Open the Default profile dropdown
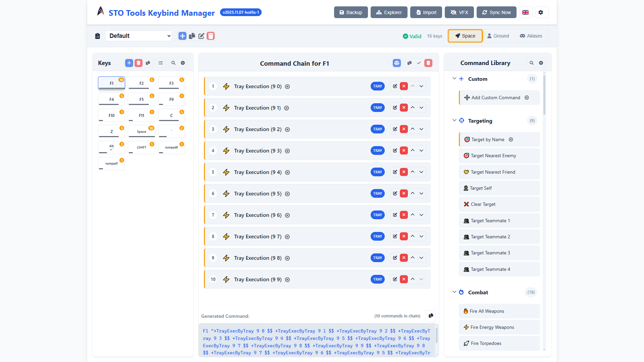 139,36
